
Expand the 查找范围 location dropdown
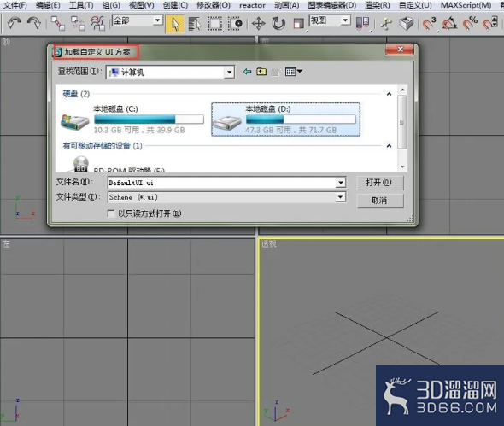coord(229,73)
